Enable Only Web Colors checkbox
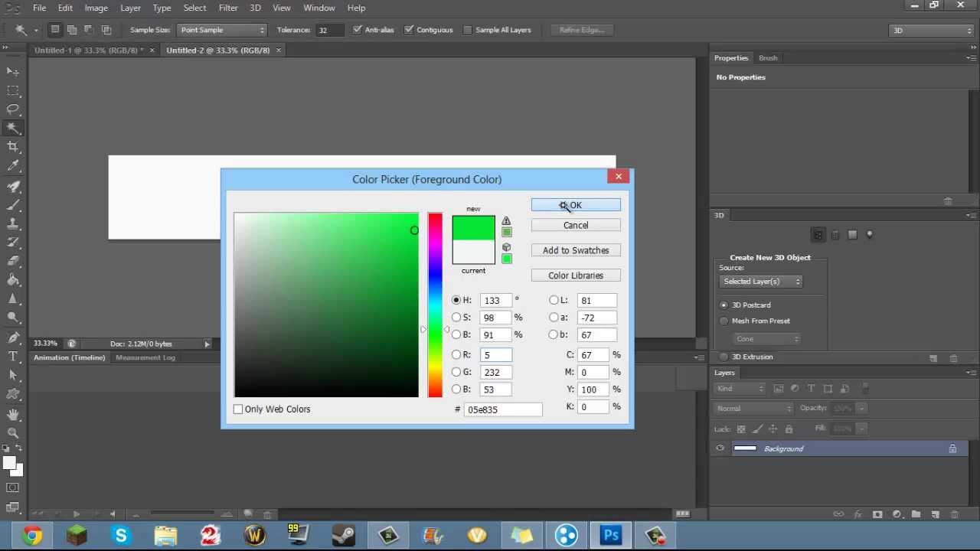This screenshot has width=980, height=551. [238, 409]
